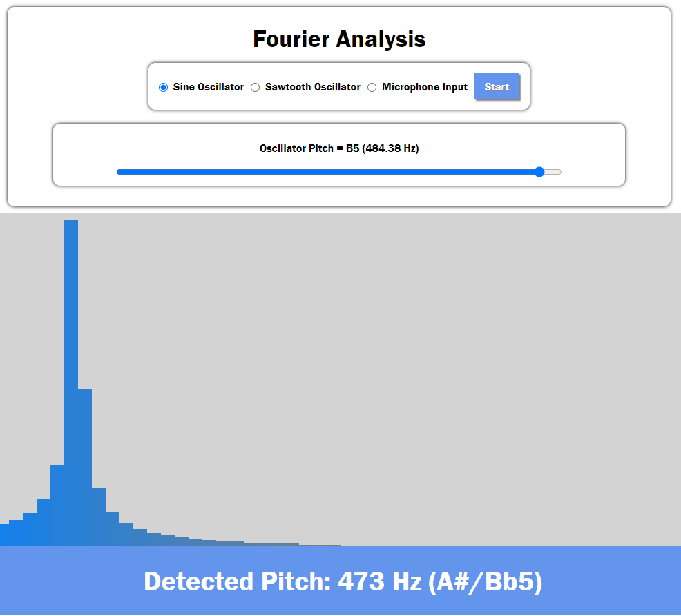
Task: Click the bar just left of the peak
Action: coord(57,506)
